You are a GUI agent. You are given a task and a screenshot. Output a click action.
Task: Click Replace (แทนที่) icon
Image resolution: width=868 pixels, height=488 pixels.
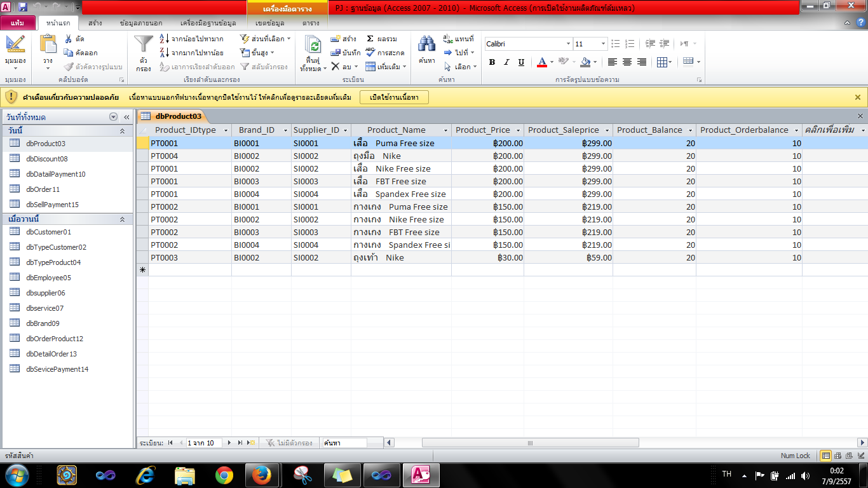(x=448, y=39)
